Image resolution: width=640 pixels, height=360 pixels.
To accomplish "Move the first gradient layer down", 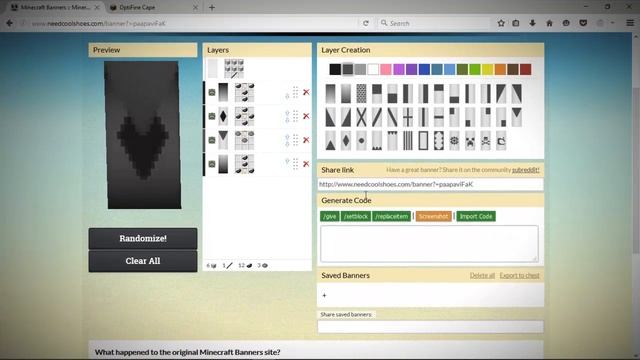I will [287, 96].
